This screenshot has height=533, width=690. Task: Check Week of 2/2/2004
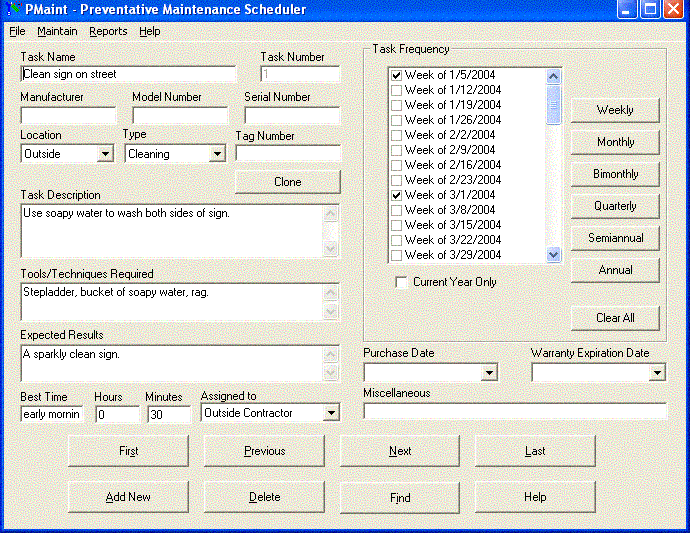click(396, 135)
